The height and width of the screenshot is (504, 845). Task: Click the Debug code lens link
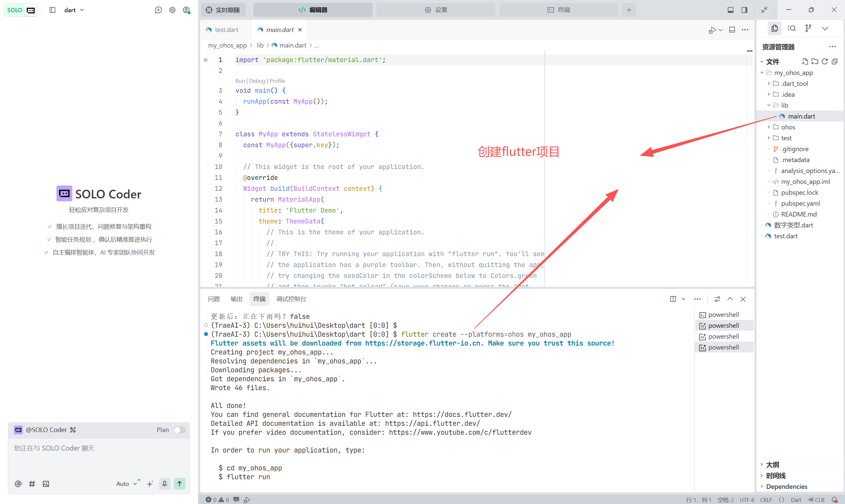[257, 81]
